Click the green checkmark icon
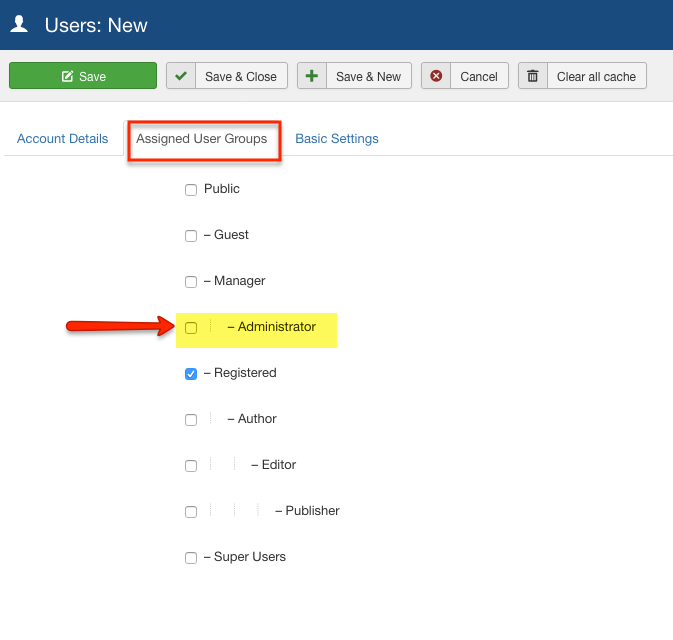The width and height of the screenshot is (673, 640). click(x=181, y=76)
